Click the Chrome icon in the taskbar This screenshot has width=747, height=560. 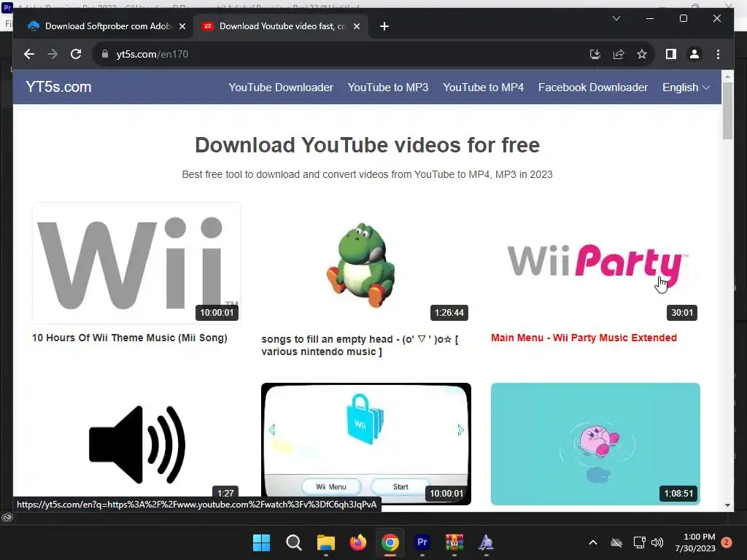390,542
